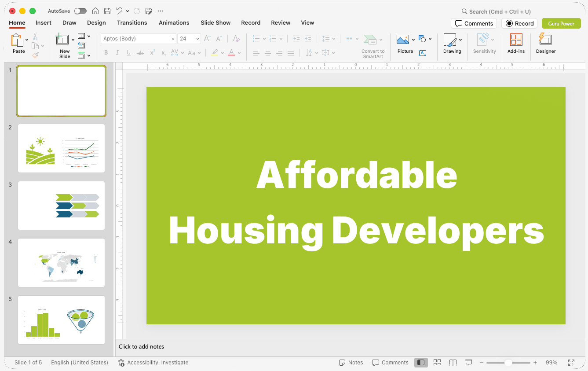Click the Increase Font Size icon
The width and height of the screenshot is (588, 371).
tap(208, 39)
